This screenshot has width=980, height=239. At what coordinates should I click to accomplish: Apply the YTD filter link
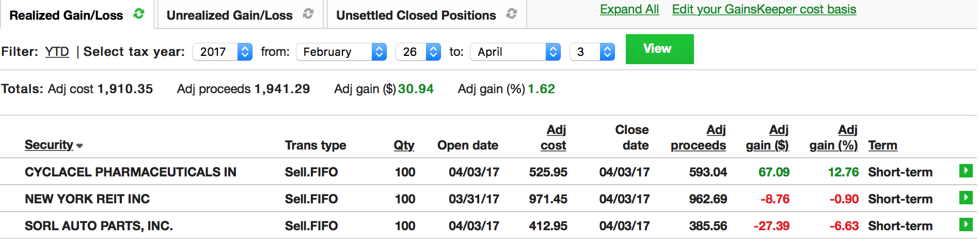pyautogui.click(x=57, y=52)
